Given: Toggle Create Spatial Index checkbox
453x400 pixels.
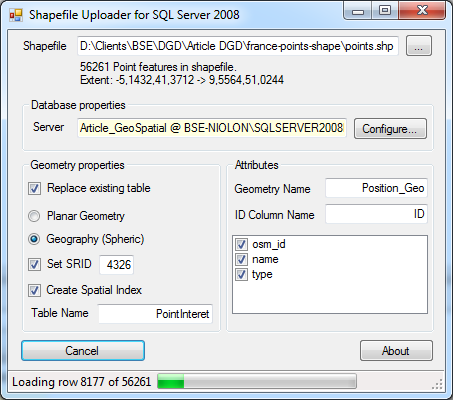Looking at the screenshot, I should pyautogui.click(x=34, y=290).
